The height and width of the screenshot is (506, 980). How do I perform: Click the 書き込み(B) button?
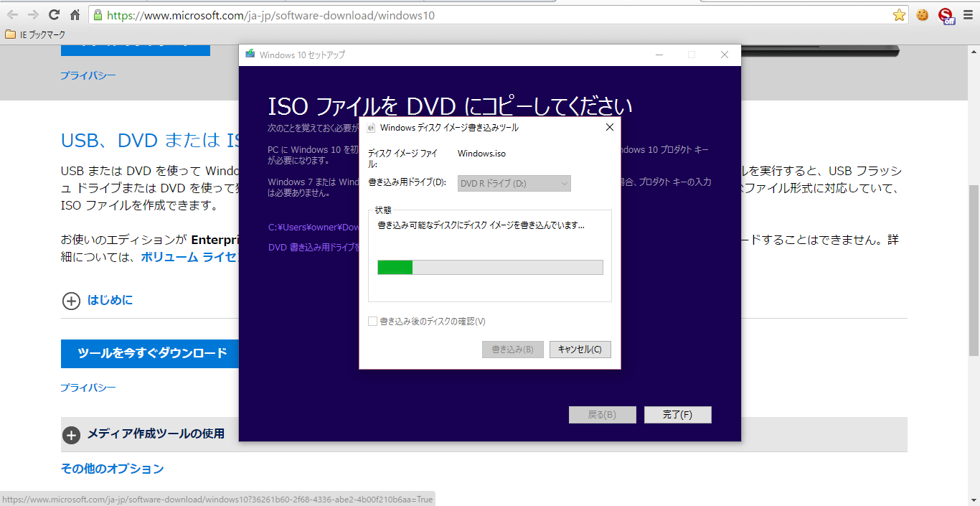[x=513, y=350]
